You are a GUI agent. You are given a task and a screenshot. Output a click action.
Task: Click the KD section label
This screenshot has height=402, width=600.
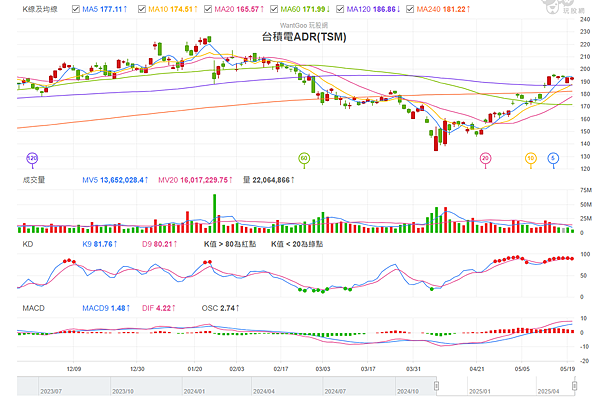(x=28, y=244)
